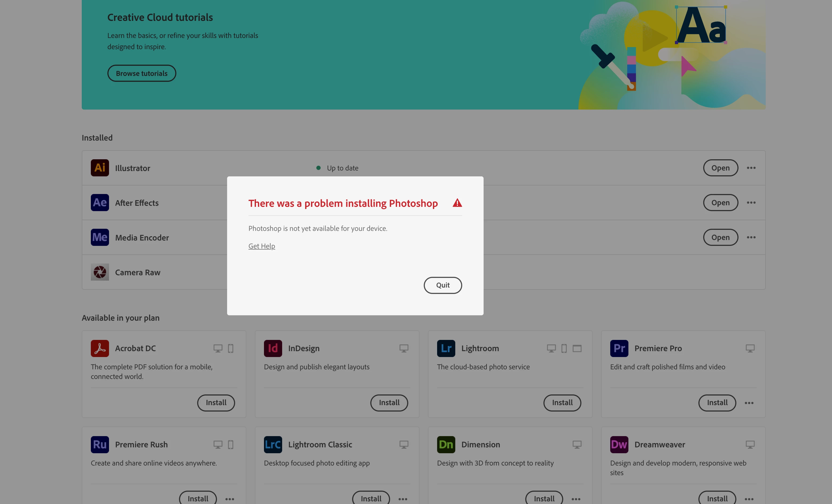This screenshot has width=832, height=504.
Task: Click 'Design with 3D from concept' description
Action: point(495,463)
